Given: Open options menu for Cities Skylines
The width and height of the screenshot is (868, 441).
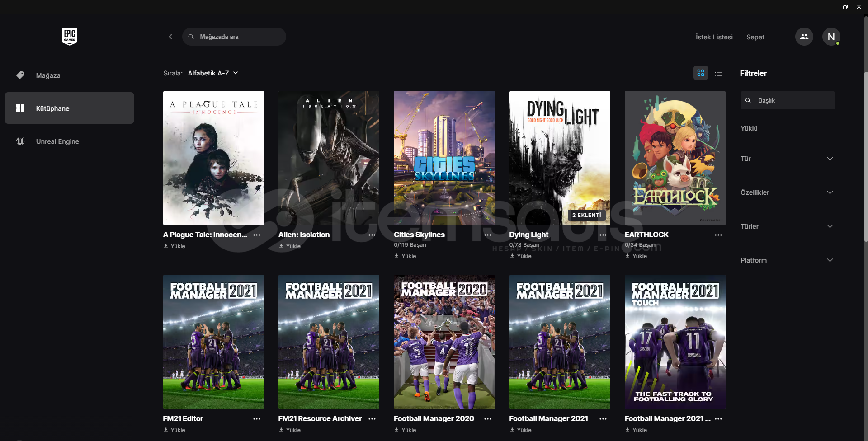Looking at the screenshot, I should [x=488, y=235].
